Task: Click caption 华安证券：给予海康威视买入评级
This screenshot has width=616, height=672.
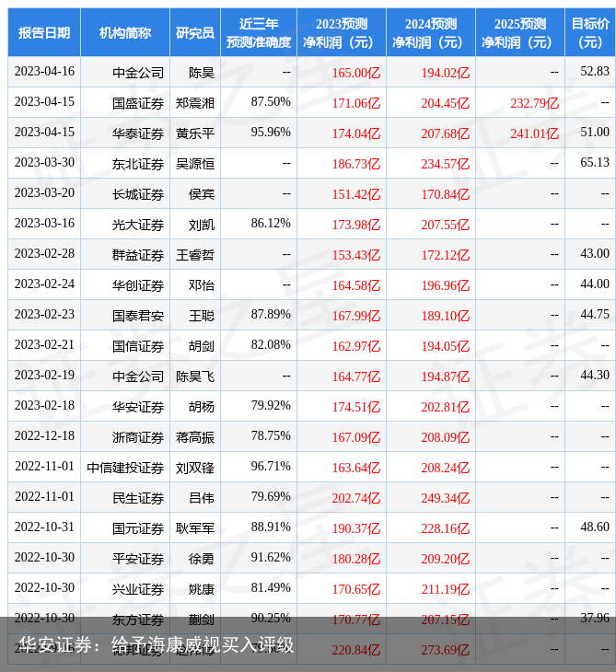Action: click(x=157, y=645)
